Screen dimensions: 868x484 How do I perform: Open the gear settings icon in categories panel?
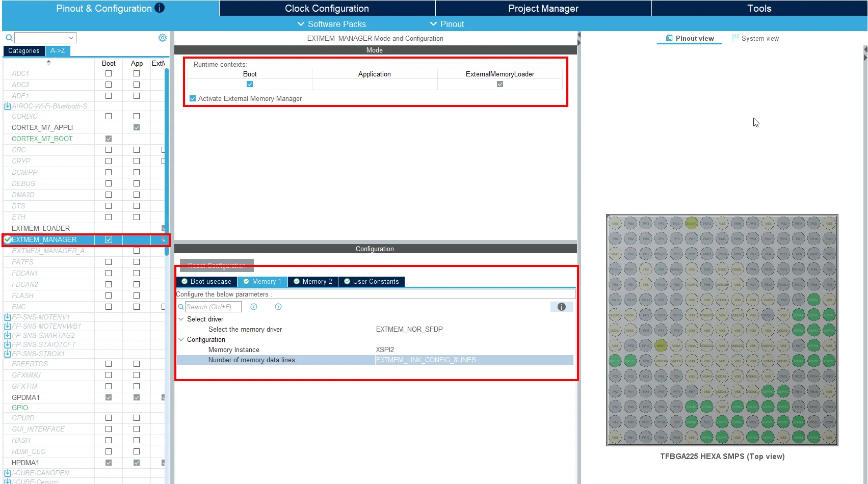163,38
